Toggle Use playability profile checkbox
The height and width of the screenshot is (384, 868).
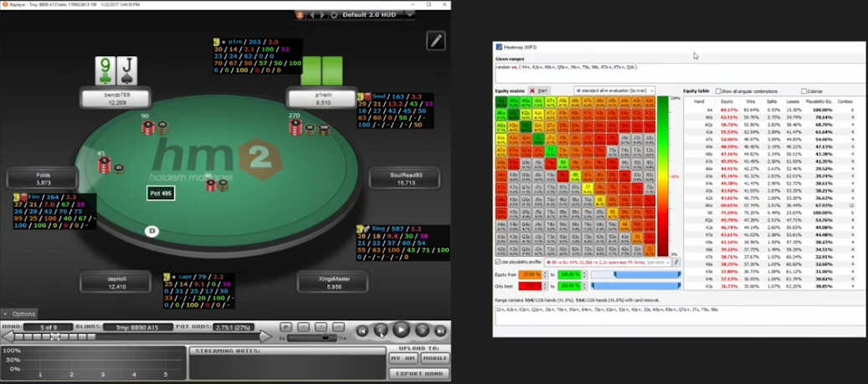coord(498,262)
